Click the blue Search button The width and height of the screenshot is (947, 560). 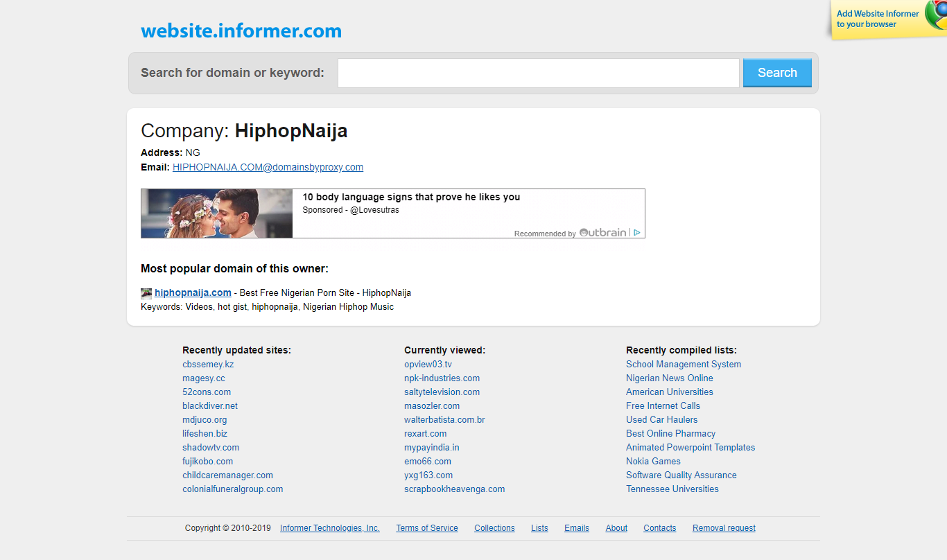pos(777,73)
